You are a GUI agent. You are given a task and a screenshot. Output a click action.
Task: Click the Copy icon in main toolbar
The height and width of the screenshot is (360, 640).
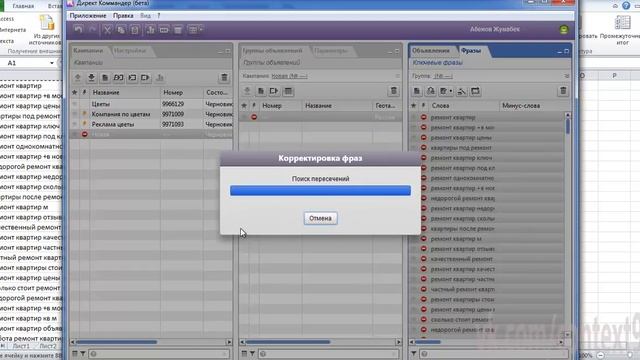point(121,30)
